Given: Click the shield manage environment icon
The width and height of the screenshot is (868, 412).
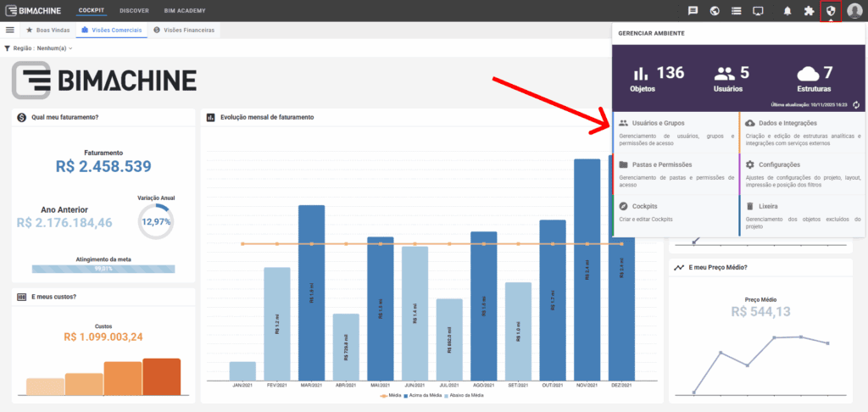Looking at the screenshot, I should click(831, 11).
